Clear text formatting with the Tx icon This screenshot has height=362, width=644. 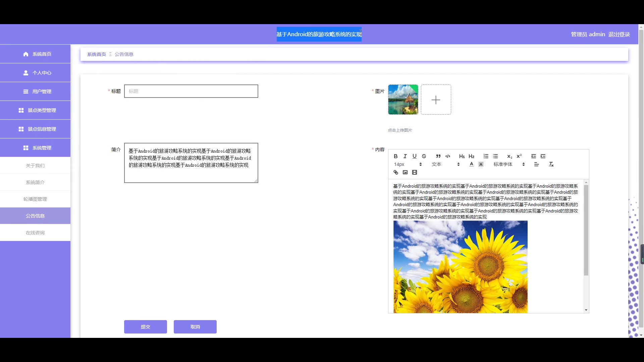pos(551,164)
